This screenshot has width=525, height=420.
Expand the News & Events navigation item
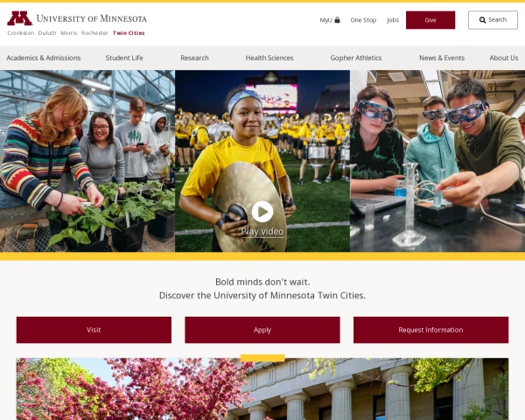(442, 58)
